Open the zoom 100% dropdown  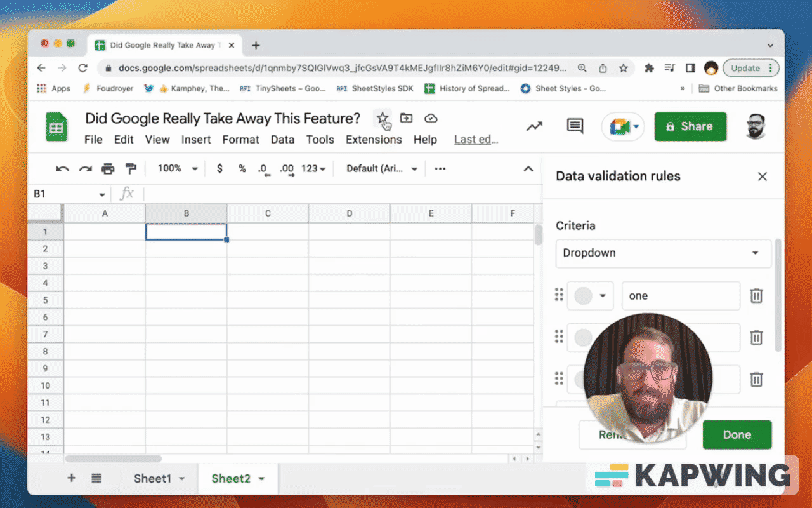click(x=178, y=169)
